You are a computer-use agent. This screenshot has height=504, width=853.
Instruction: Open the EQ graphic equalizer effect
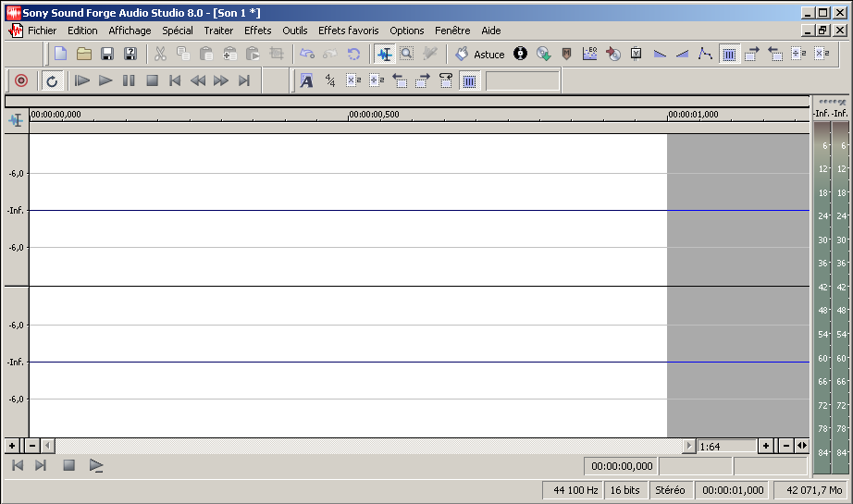point(589,55)
